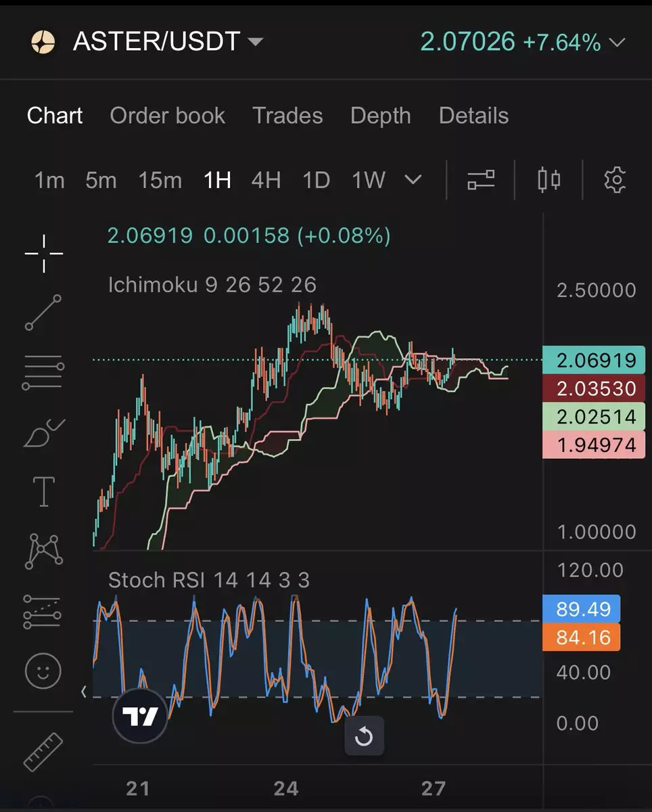Image resolution: width=652 pixels, height=812 pixels.
Task: Select the brush drawing tool
Action: pos(44,432)
